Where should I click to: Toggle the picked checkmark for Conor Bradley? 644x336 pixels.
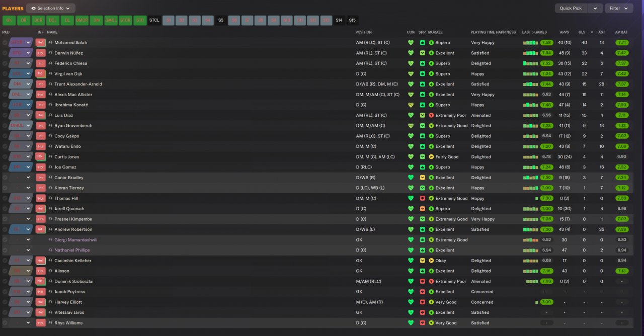tap(5, 178)
